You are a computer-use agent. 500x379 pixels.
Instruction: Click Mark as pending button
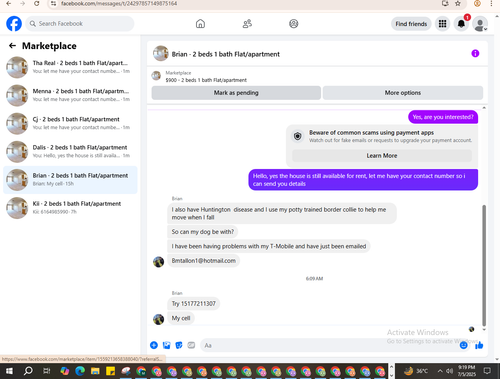click(236, 93)
